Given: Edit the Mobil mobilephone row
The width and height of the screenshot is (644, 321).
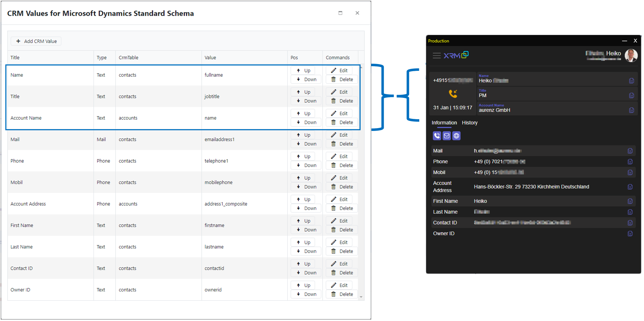Looking at the screenshot, I should click(339, 178).
